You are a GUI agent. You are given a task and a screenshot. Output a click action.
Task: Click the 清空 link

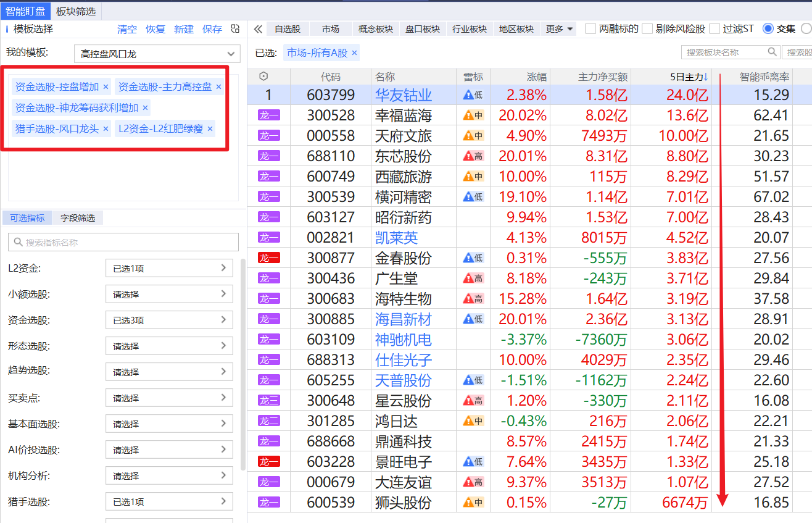(x=127, y=29)
